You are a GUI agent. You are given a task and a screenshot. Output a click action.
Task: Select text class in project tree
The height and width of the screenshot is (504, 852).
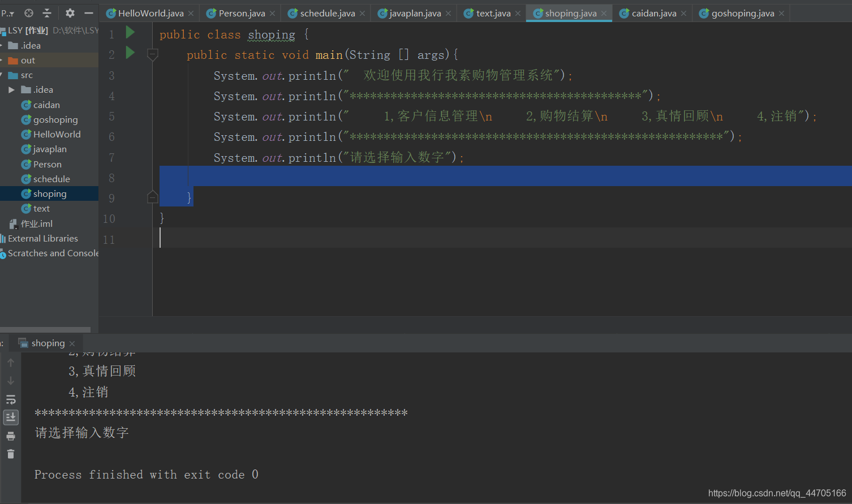(49, 208)
